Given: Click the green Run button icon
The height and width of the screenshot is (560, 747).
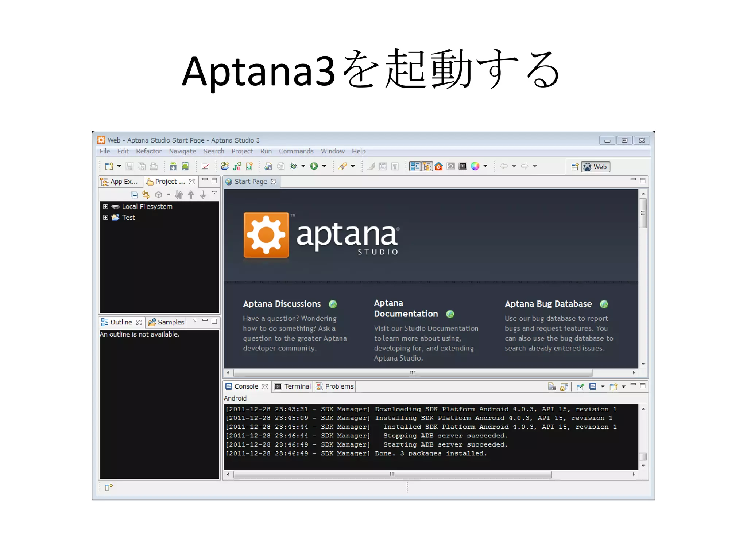Looking at the screenshot, I should click(314, 166).
